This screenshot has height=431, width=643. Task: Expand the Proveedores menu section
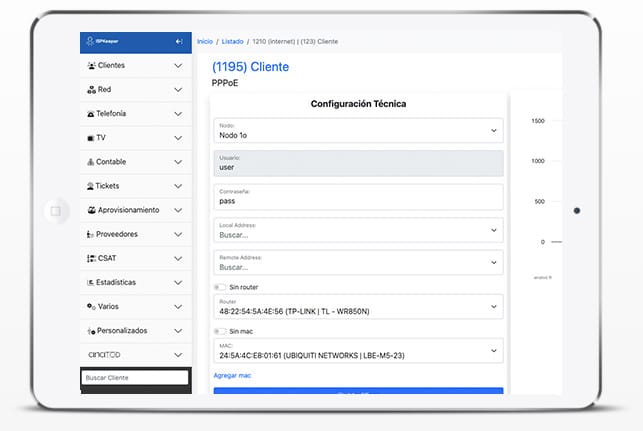click(x=178, y=234)
